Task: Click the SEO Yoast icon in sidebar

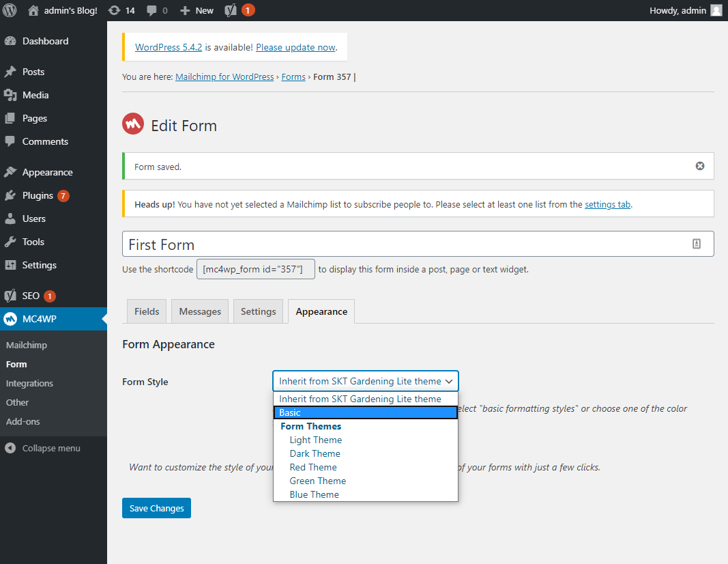Action: pos(10,296)
